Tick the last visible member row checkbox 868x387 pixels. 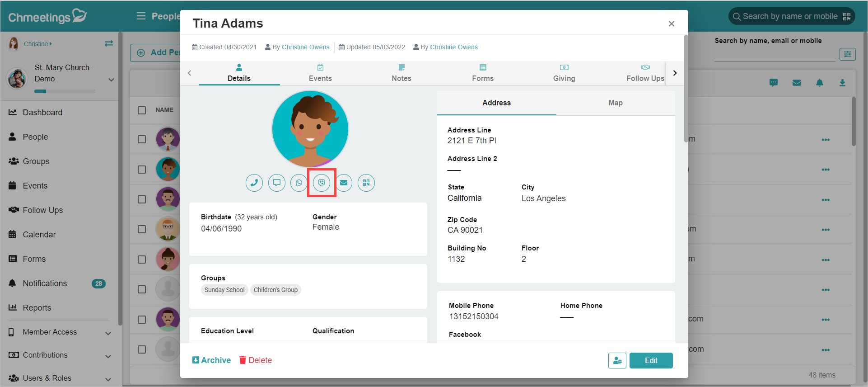pyautogui.click(x=142, y=349)
